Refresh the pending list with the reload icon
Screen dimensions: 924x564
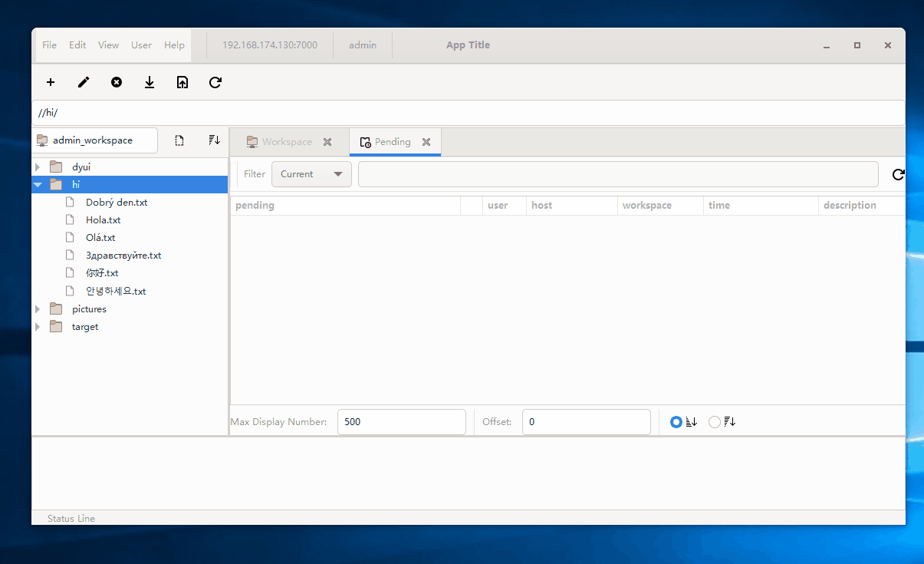click(x=897, y=174)
